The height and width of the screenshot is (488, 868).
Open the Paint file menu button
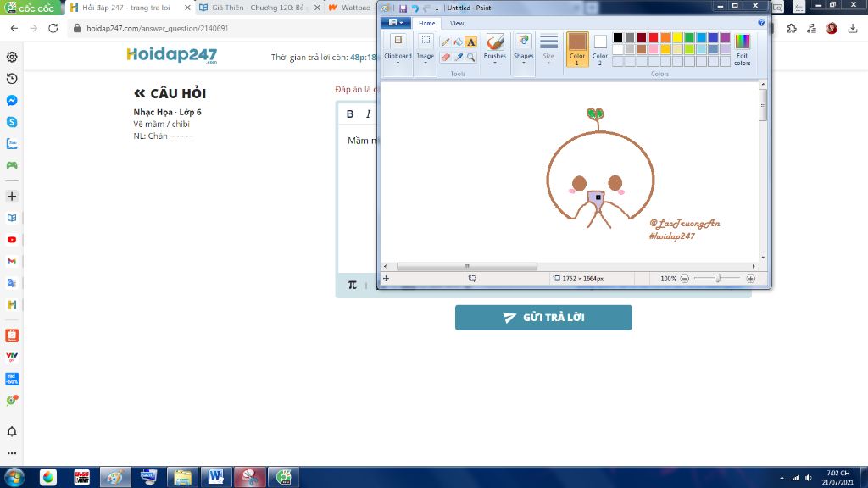pos(396,23)
